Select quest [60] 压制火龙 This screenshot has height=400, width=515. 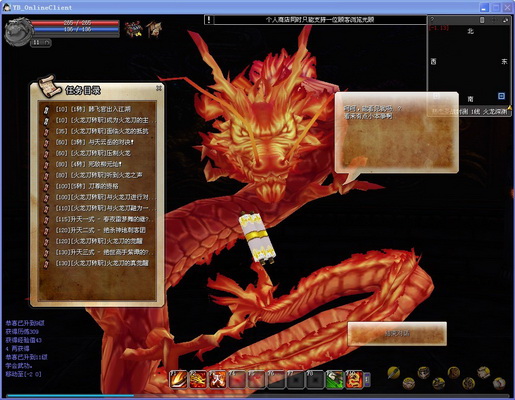[93, 153]
